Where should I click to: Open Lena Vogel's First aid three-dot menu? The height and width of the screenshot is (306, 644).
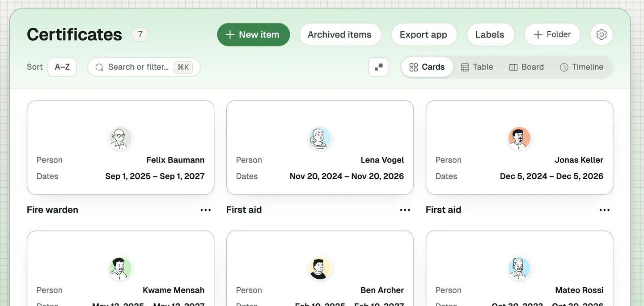click(x=405, y=210)
